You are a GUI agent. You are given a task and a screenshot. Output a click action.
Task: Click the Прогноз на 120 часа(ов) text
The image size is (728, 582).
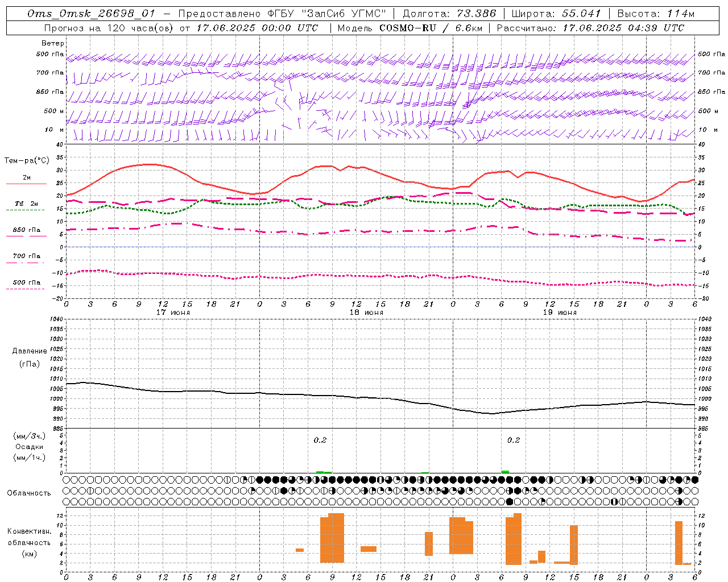(109, 28)
